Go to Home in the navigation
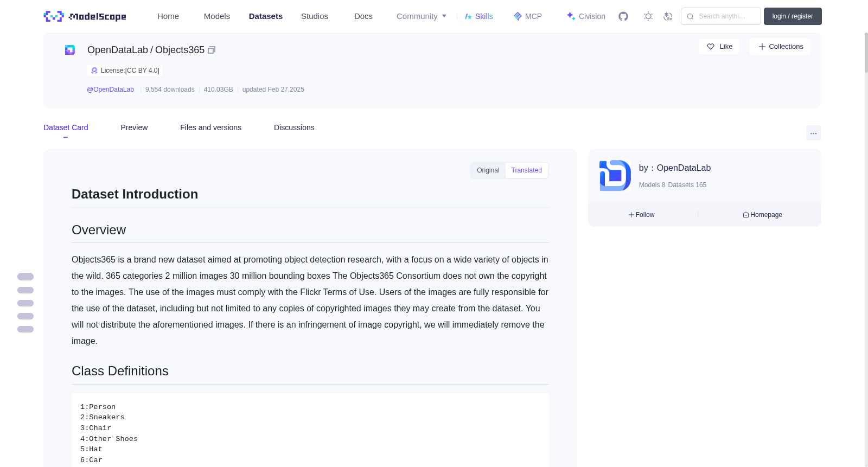 (168, 16)
